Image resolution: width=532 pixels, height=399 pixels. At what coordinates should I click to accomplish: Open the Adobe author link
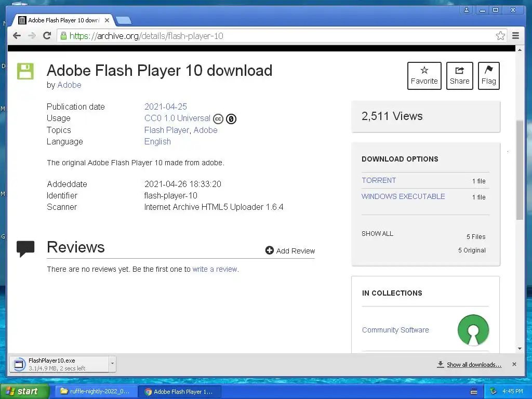[69, 85]
